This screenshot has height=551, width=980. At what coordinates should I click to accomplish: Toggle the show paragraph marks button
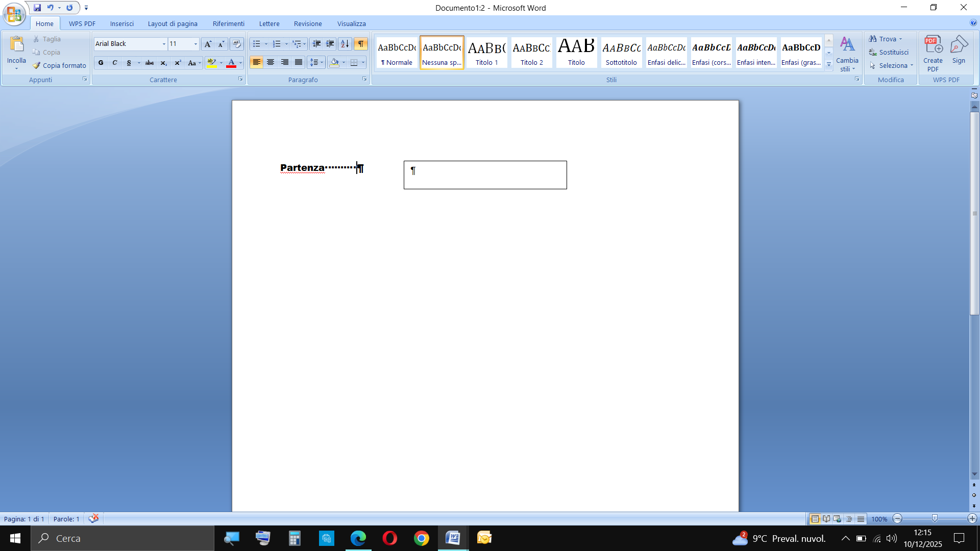click(361, 44)
